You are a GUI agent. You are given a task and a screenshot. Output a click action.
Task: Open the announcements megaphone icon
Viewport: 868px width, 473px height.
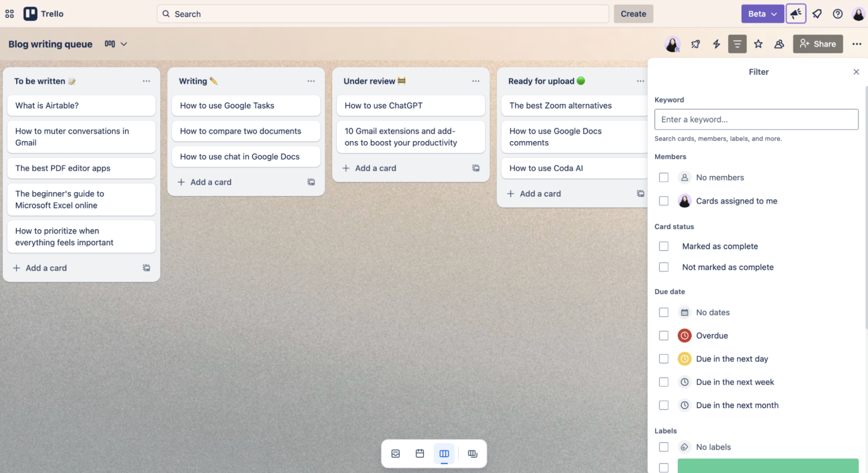[796, 14]
